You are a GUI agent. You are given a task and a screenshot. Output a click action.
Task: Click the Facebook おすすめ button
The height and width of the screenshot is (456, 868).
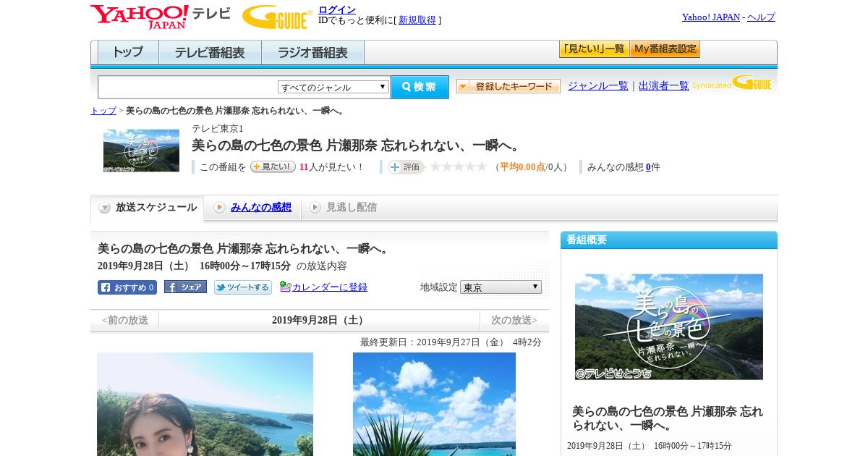[x=127, y=287]
